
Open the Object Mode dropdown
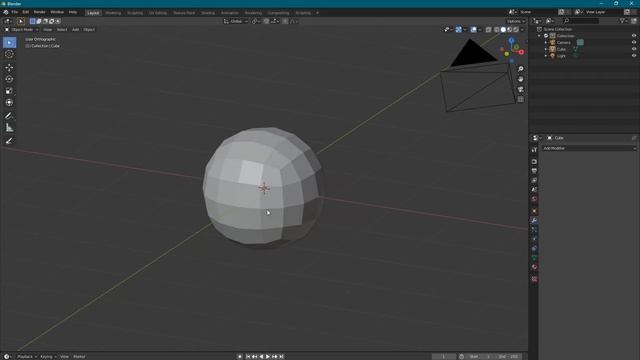click(x=21, y=30)
